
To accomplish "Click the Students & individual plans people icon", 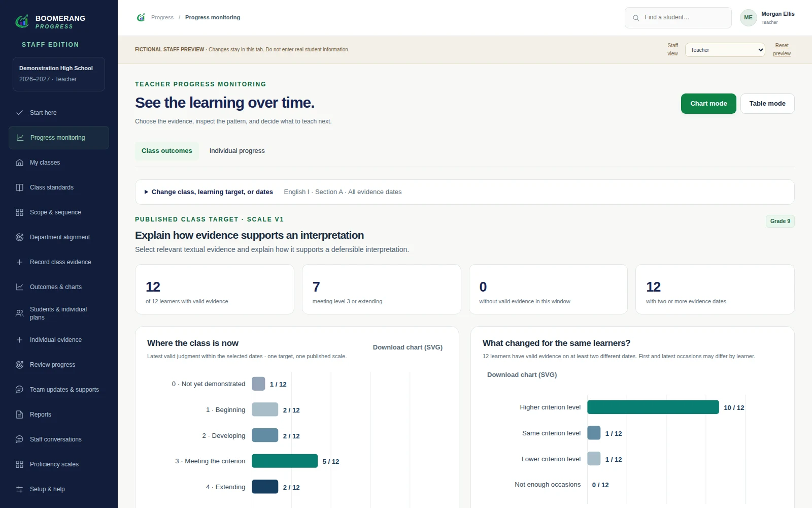I will click(x=19, y=313).
